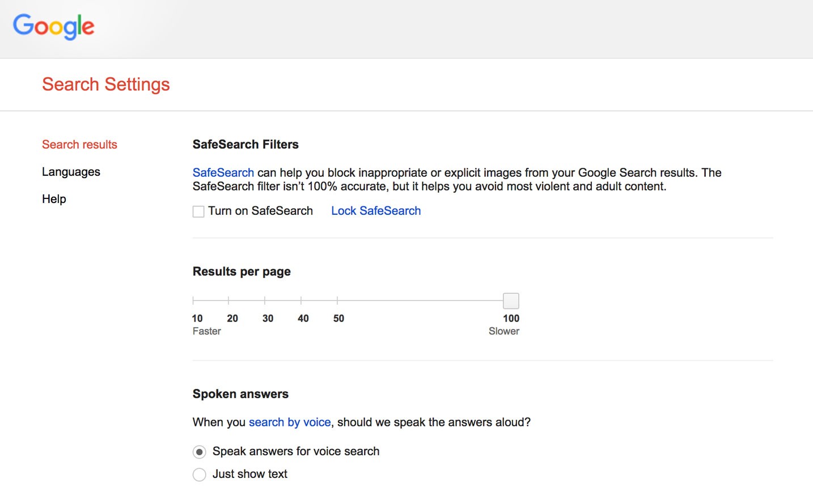Choose the Just show text option
Image resolution: width=813 pixels, height=504 pixels.
tap(200, 475)
